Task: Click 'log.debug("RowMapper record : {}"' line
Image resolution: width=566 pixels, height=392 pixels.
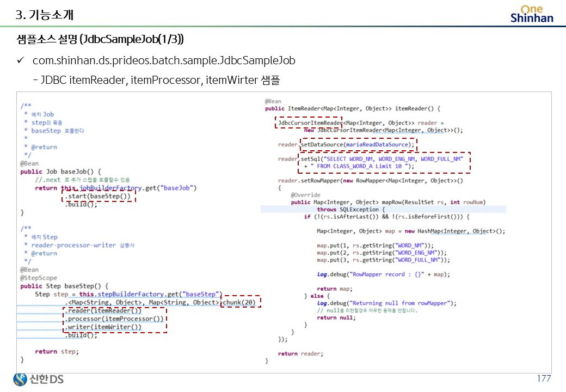Action: point(383,274)
